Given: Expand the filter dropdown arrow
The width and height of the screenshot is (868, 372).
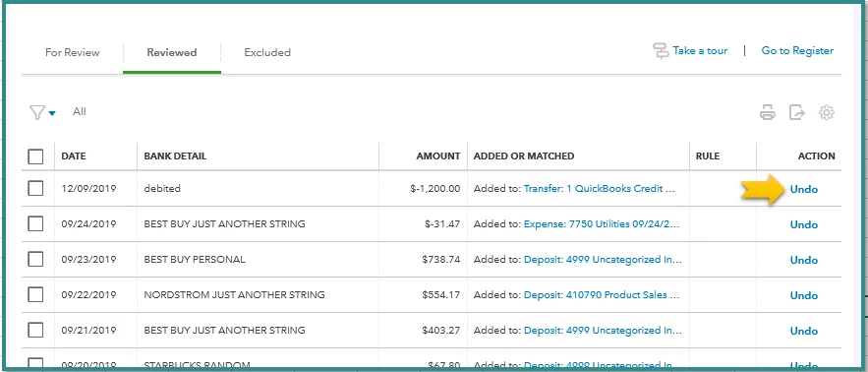Looking at the screenshot, I should [x=52, y=113].
